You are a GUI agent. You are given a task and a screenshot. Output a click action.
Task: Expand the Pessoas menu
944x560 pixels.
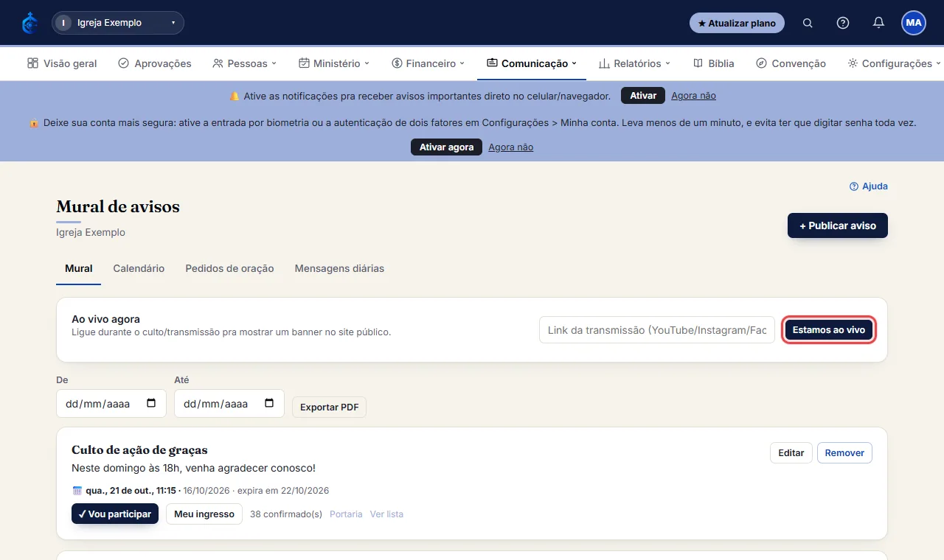click(244, 63)
